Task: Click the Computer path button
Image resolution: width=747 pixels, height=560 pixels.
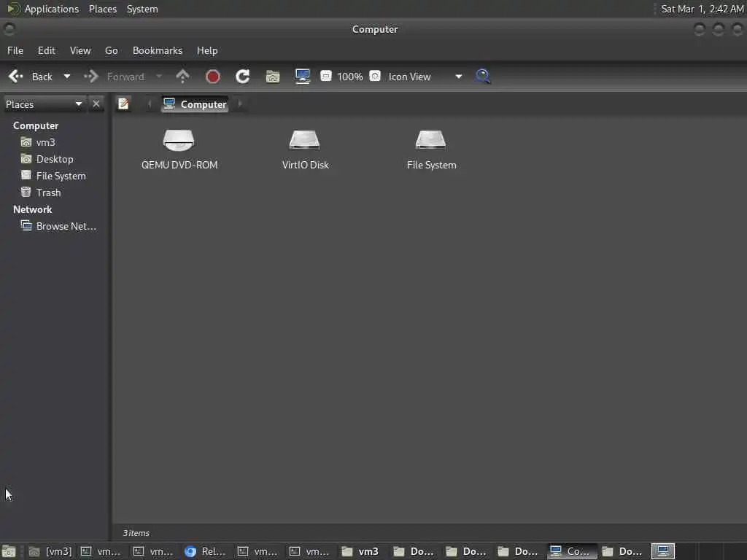Action: point(195,104)
